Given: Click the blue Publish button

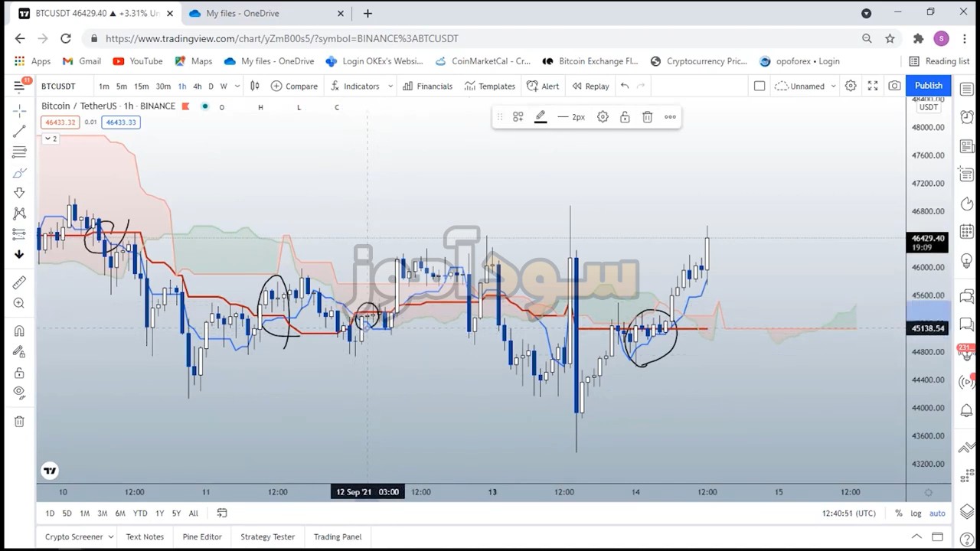Looking at the screenshot, I should pyautogui.click(x=928, y=86).
